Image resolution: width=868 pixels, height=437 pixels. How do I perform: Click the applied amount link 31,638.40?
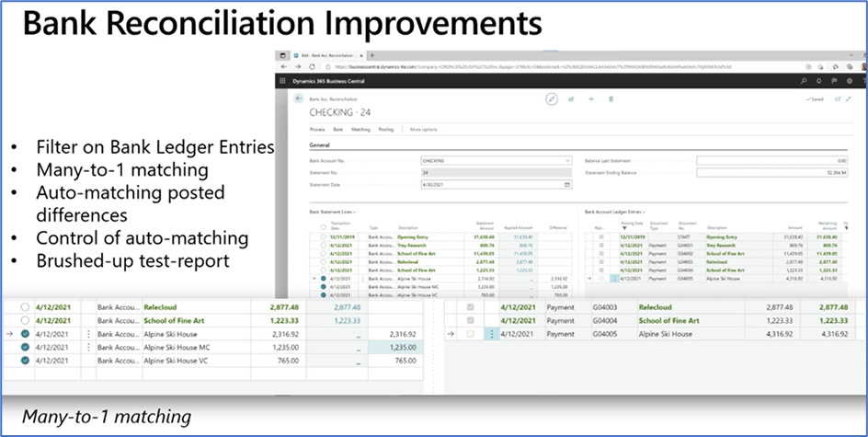pyautogui.click(x=524, y=237)
